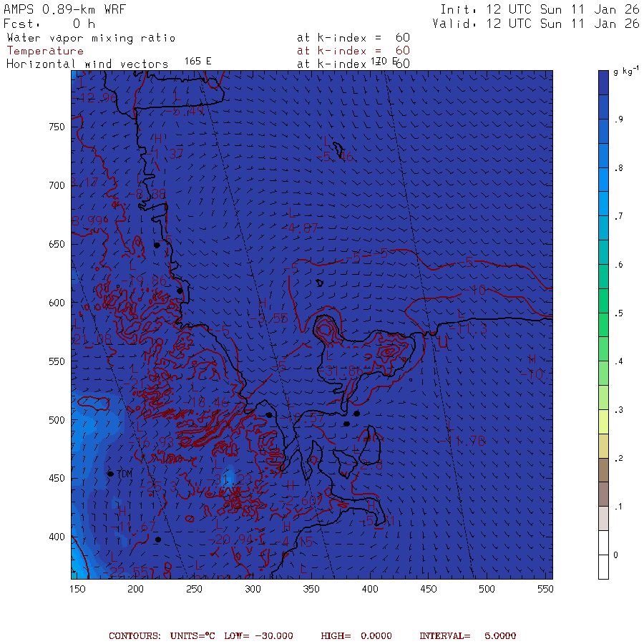Click the '-25.3' temperature label
Screen dimensions: 644x644
(159, 487)
